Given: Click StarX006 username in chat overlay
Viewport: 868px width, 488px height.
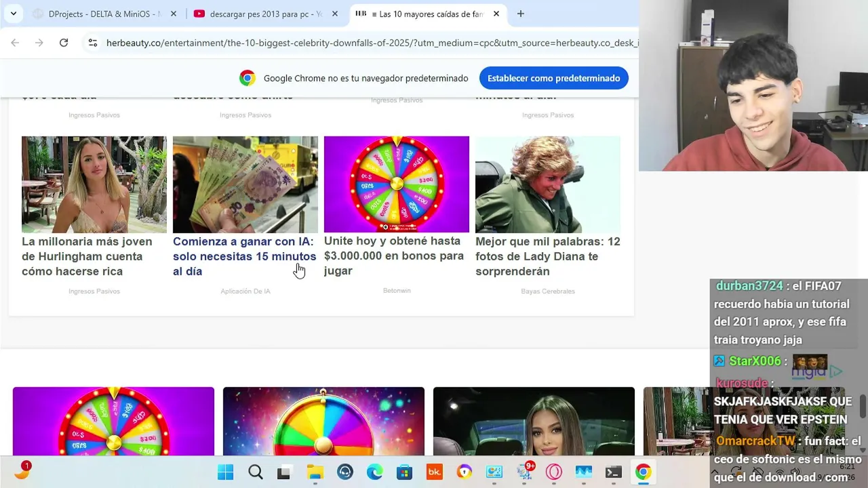Looking at the screenshot, I should 753,361.
